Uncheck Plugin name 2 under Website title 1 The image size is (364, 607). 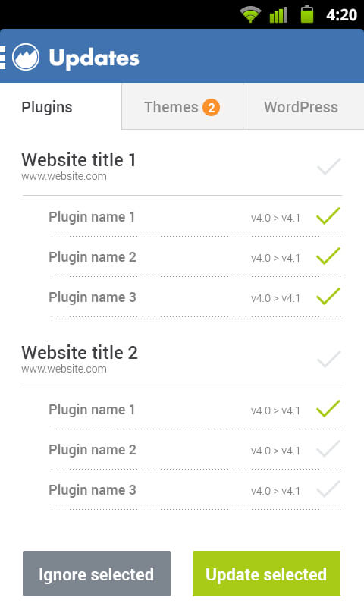[328, 256]
